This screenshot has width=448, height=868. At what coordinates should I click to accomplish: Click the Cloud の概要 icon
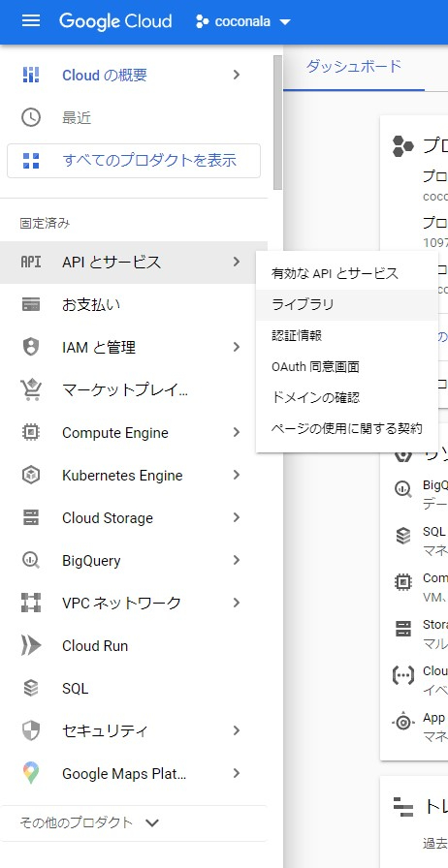pyautogui.click(x=31, y=75)
